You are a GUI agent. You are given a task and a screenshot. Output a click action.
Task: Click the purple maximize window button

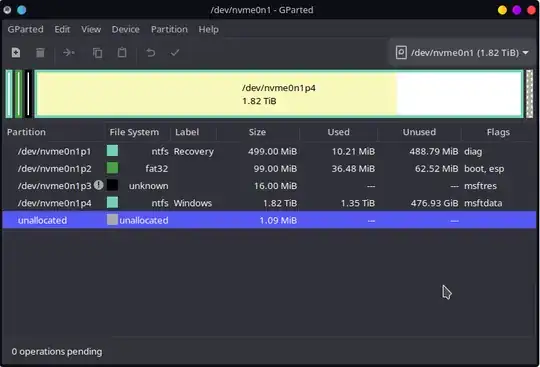click(x=517, y=10)
